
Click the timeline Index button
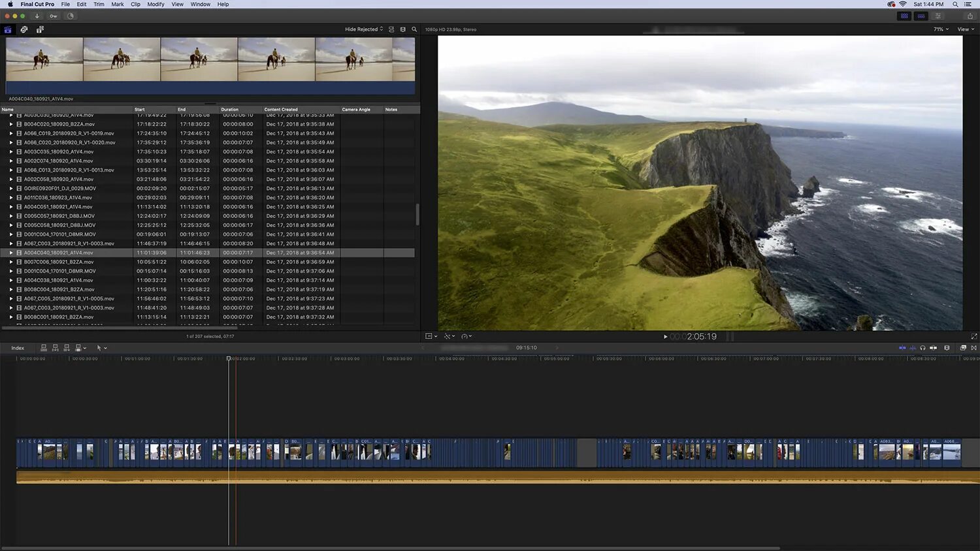18,348
